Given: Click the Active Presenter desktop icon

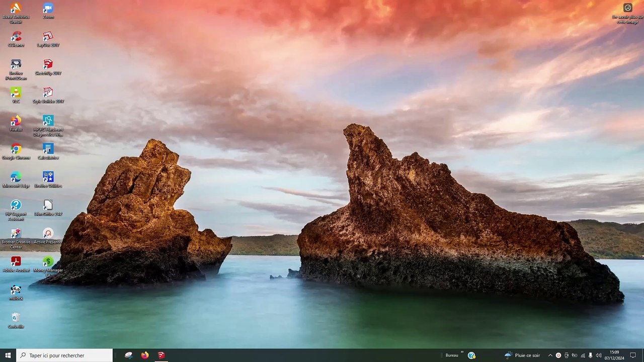Looking at the screenshot, I should point(48,234).
